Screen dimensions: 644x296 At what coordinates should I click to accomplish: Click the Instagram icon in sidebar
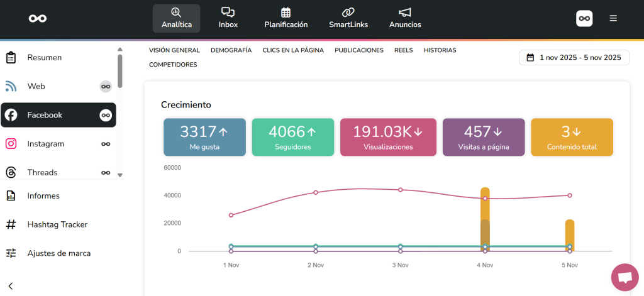click(11, 144)
